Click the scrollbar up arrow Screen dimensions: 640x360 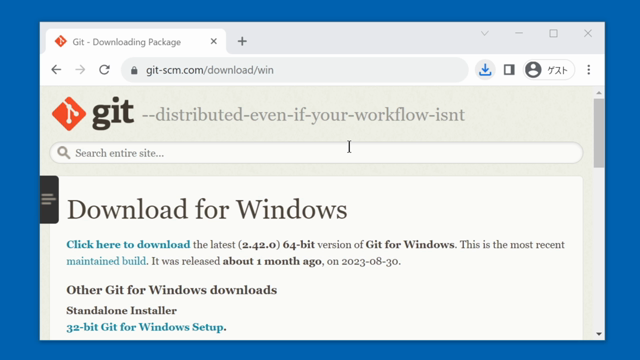pyautogui.click(x=599, y=93)
